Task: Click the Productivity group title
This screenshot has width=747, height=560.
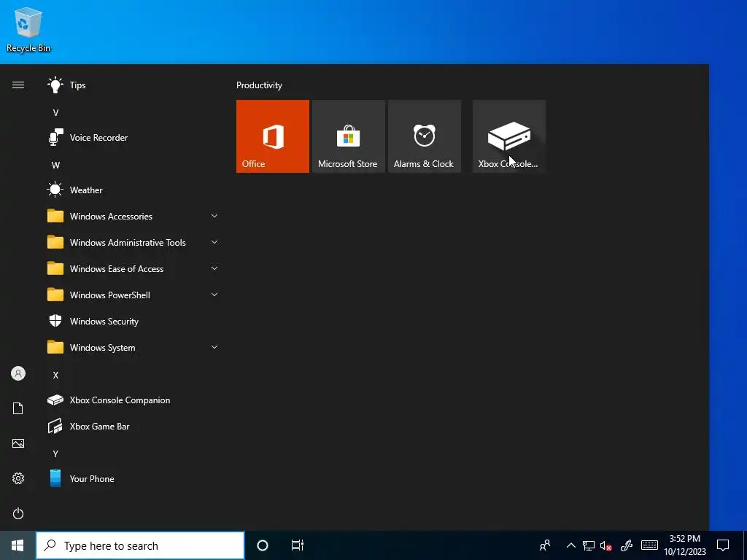Action: [259, 85]
